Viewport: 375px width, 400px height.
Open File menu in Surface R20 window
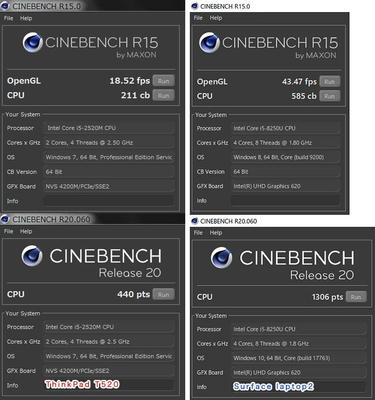(198, 233)
